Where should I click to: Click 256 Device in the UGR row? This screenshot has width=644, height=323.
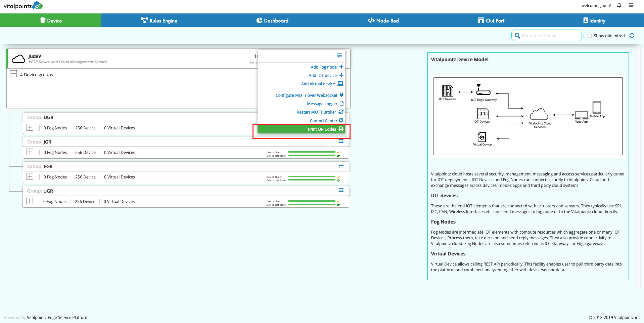click(x=85, y=201)
